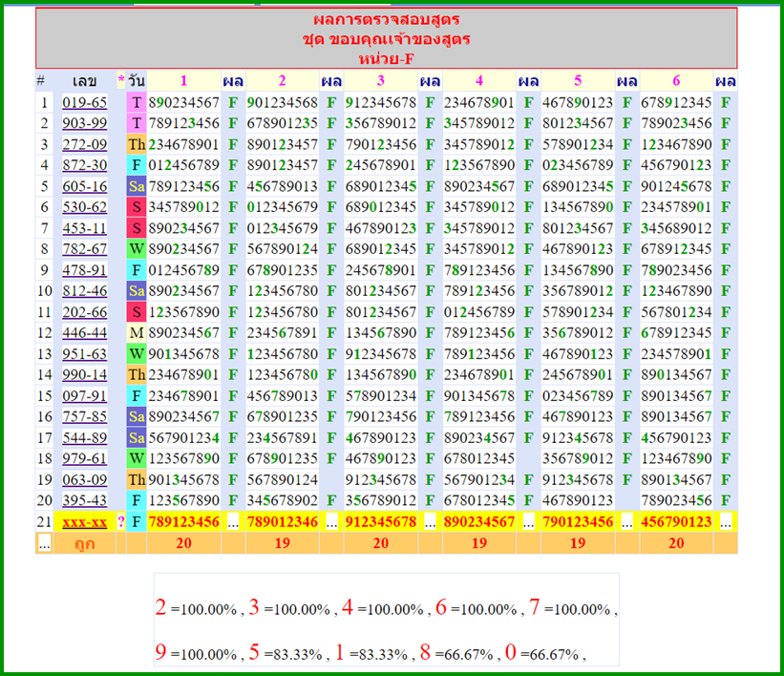Click the Th day cell of 272-09
The image size is (784, 676).
pyautogui.click(x=136, y=144)
